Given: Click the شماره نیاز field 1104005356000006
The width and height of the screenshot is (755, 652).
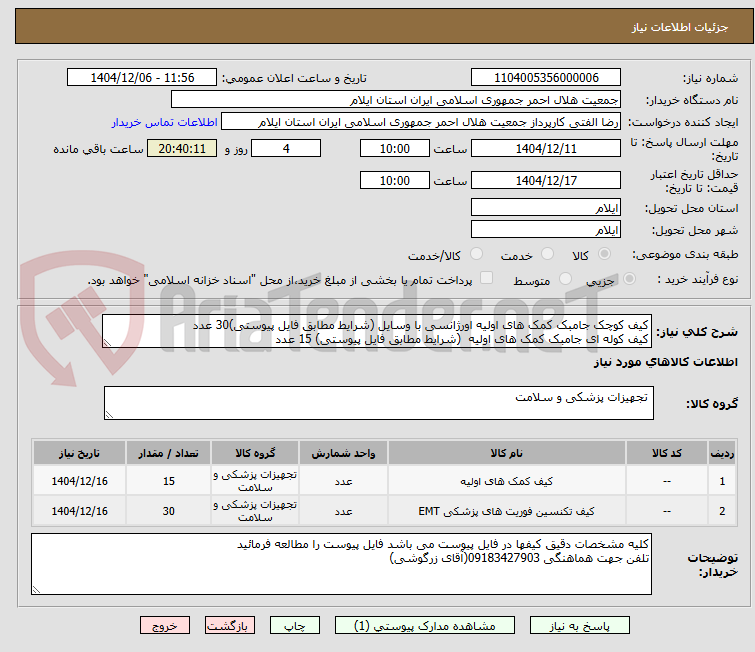Looking at the screenshot, I should 546,78.
